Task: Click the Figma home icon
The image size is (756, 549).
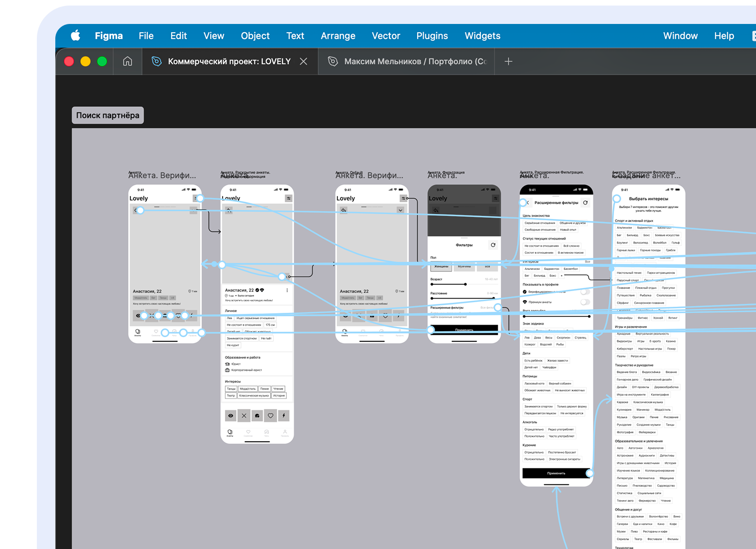Action: point(127,61)
